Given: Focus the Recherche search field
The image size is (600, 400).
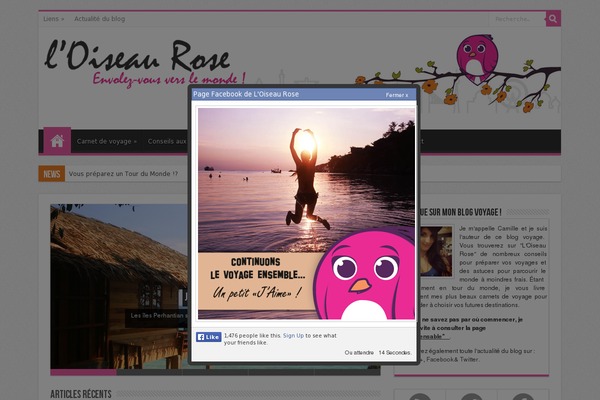Looking at the screenshot, I should coord(517,19).
